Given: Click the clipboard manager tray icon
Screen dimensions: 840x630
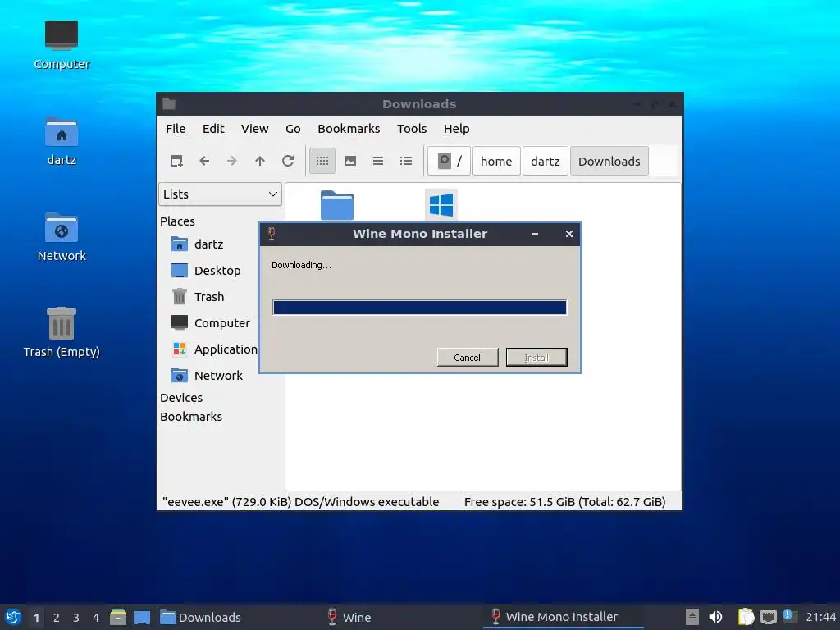Looking at the screenshot, I should point(746,617).
